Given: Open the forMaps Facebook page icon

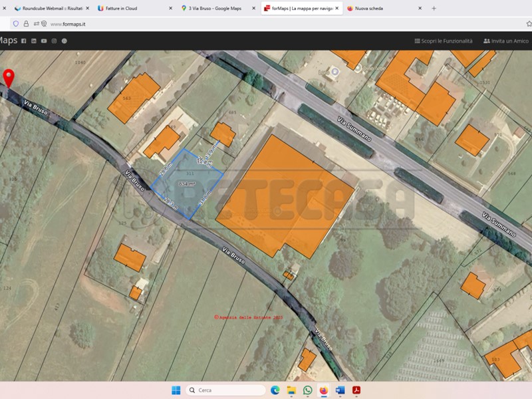Looking at the screenshot, I should pyautogui.click(x=24, y=41).
